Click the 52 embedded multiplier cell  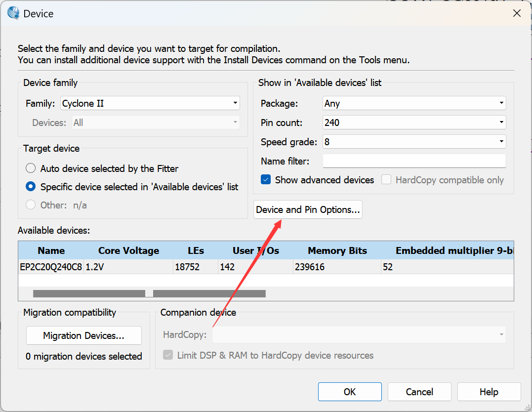tap(448, 267)
